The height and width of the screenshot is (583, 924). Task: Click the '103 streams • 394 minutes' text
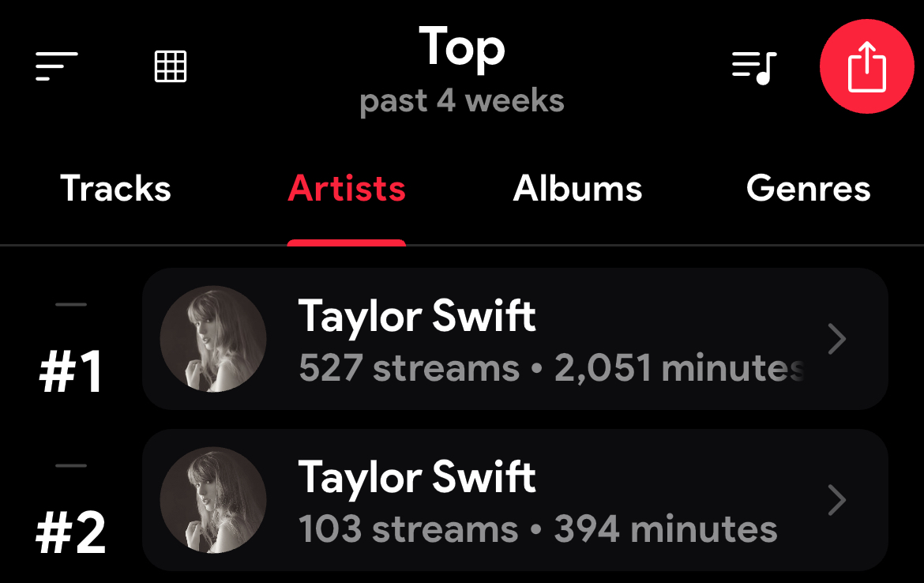click(538, 529)
